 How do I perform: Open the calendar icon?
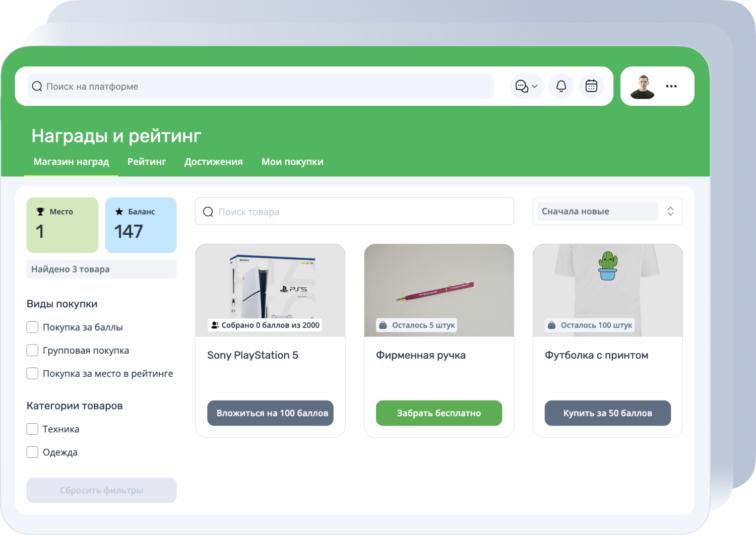point(591,86)
